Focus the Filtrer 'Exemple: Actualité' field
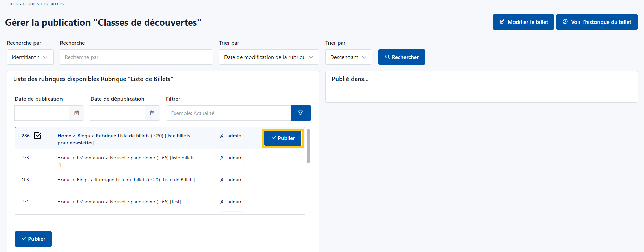The width and height of the screenshot is (644, 252). (x=228, y=113)
